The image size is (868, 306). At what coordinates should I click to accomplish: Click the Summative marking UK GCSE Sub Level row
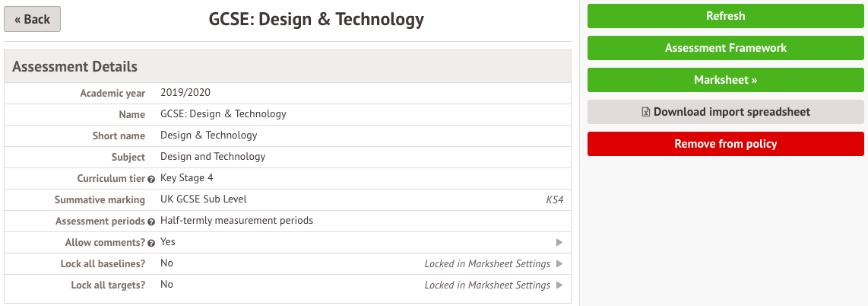pyautogui.click(x=204, y=199)
